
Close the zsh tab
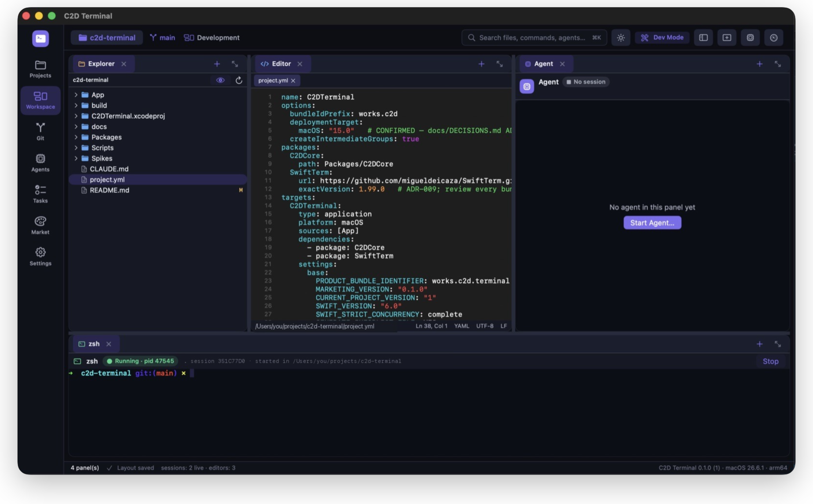(x=109, y=344)
